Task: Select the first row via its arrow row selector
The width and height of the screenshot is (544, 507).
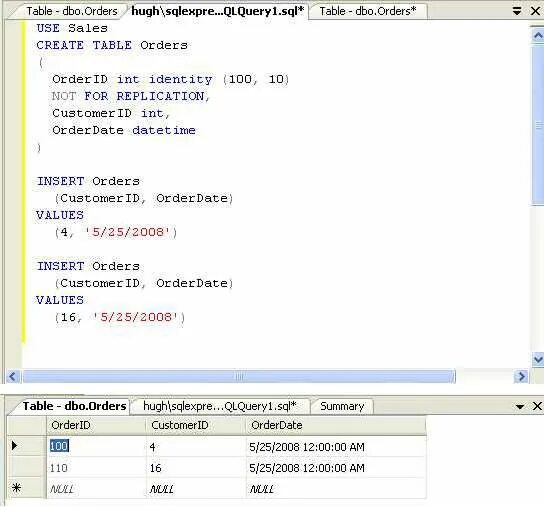Action: [26, 446]
